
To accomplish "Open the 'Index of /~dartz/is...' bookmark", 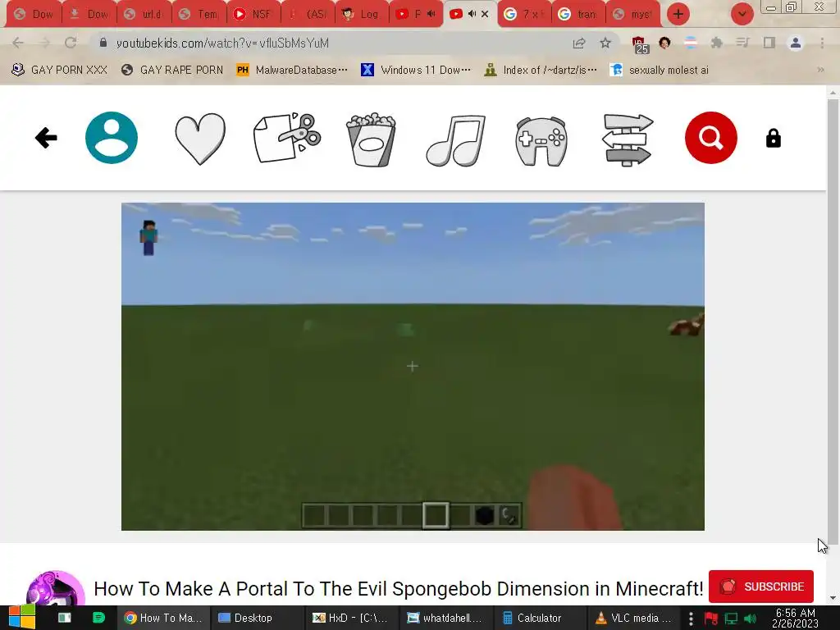I will coord(540,70).
